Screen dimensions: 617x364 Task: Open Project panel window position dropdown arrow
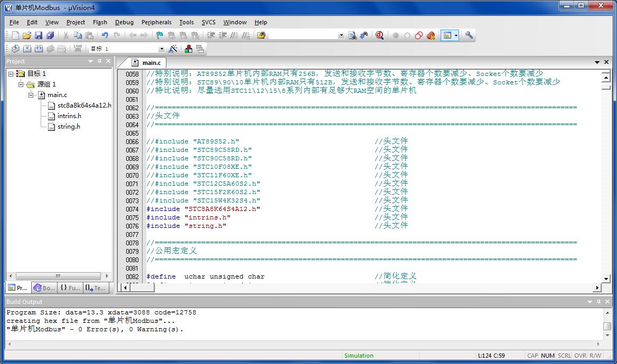[90, 61]
